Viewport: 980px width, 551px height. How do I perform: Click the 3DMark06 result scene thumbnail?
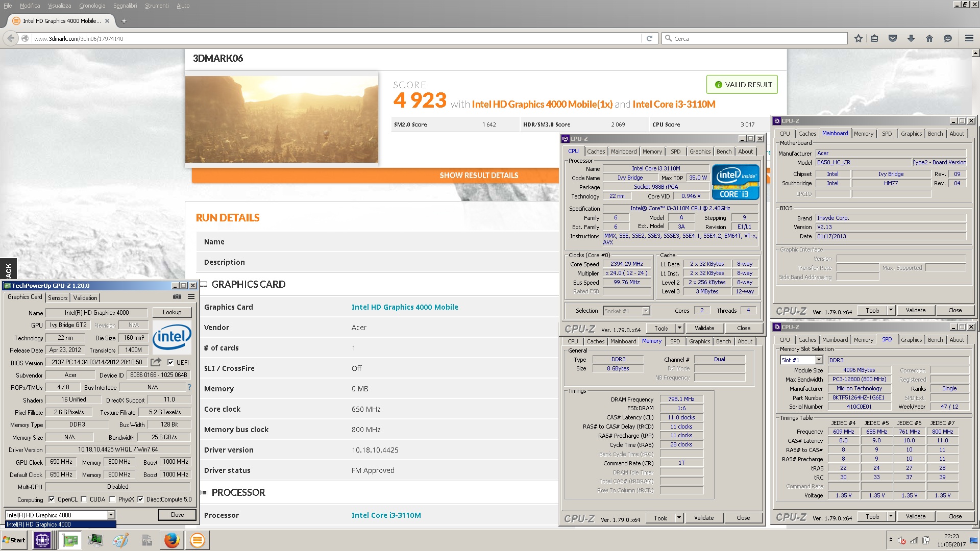click(x=282, y=119)
